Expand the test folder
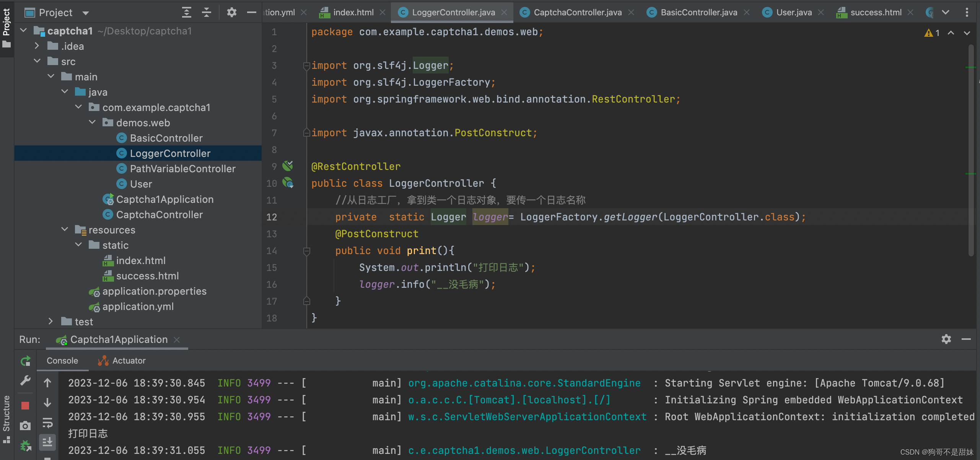The image size is (980, 460). [51, 321]
